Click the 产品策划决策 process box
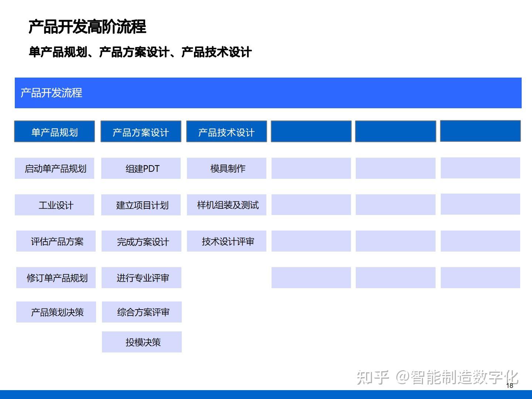 56,312
